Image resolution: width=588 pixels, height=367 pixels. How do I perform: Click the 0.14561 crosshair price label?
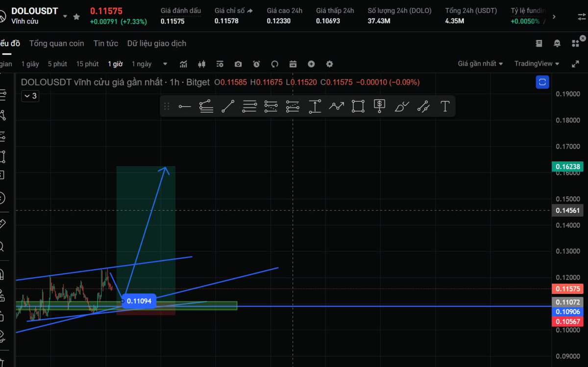click(567, 210)
